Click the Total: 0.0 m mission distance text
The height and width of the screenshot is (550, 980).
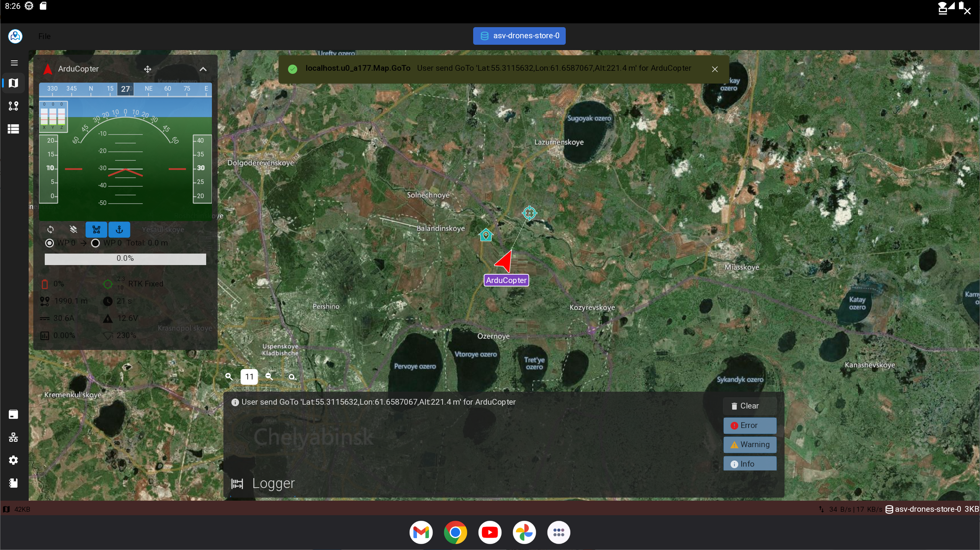pyautogui.click(x=147, y=243)
